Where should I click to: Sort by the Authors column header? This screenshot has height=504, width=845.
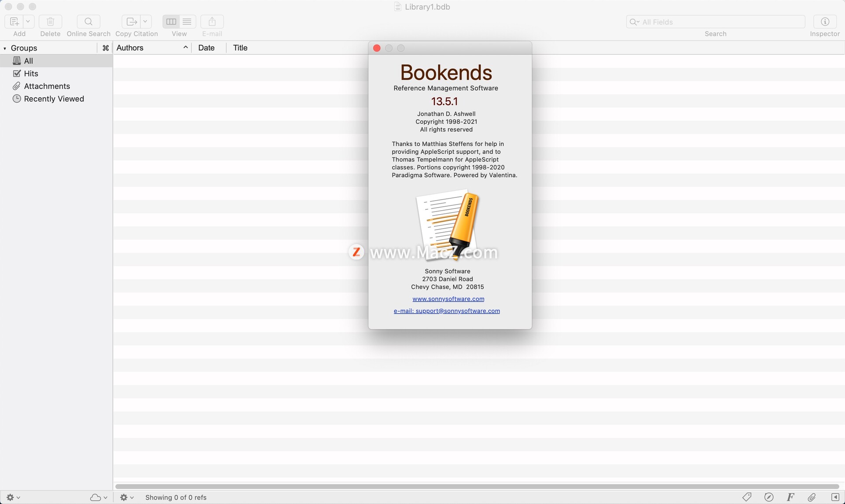[152, 48]
